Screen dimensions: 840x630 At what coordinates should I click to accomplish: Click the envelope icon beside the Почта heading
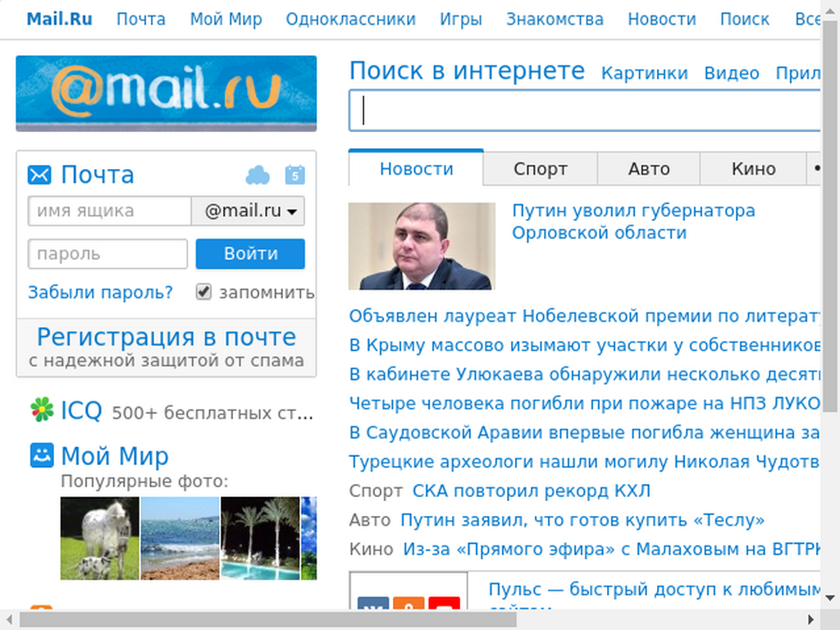[39, 176]
